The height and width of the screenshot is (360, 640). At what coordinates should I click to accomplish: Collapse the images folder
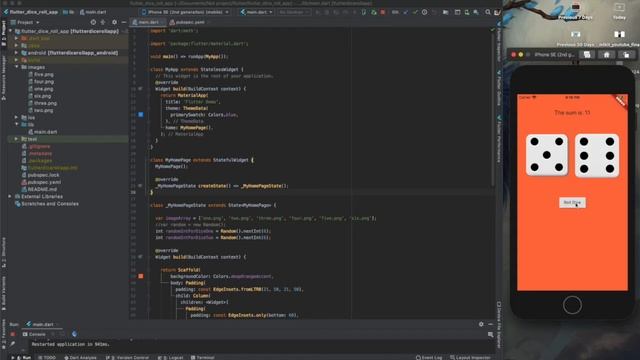(x=16, y=67)
